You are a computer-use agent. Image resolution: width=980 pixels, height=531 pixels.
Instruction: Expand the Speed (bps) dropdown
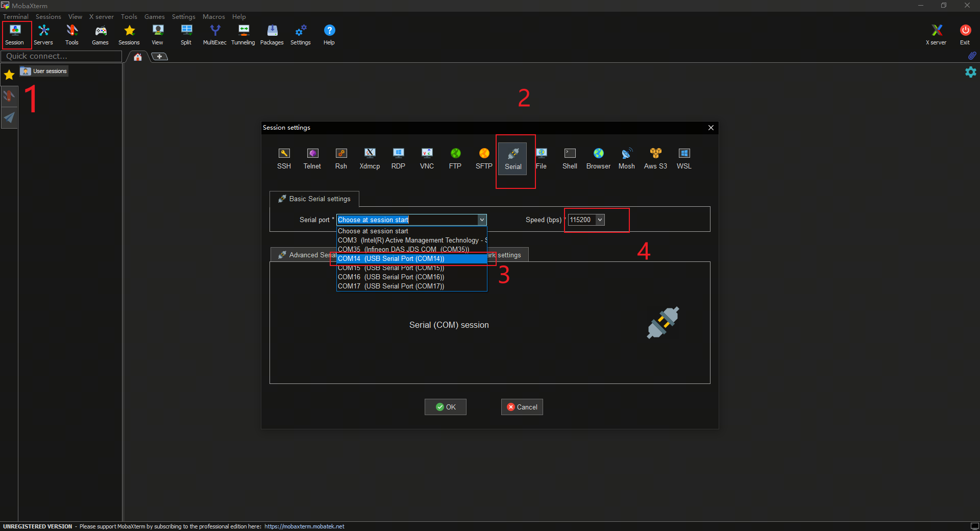coord(600,220)
